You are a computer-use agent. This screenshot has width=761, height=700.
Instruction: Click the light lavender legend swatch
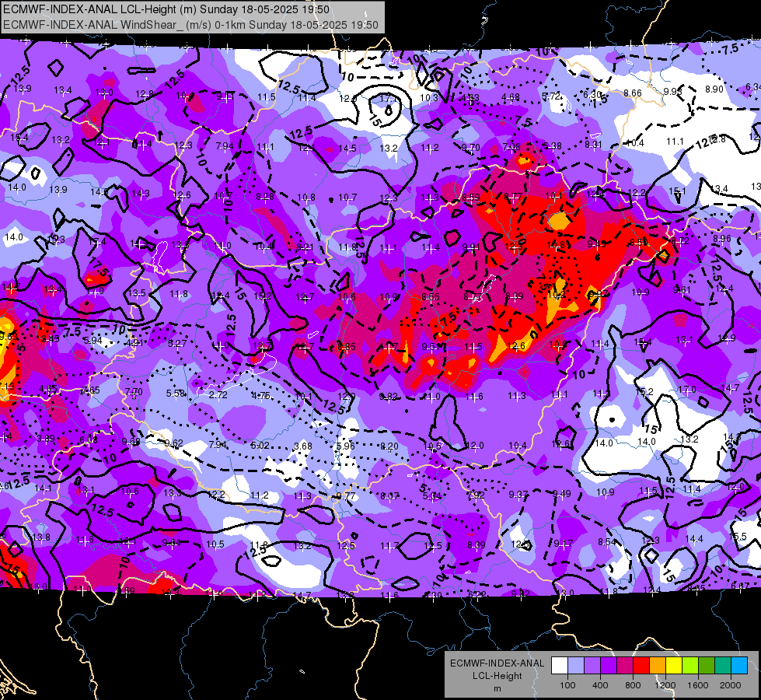[x=576, y=666]
